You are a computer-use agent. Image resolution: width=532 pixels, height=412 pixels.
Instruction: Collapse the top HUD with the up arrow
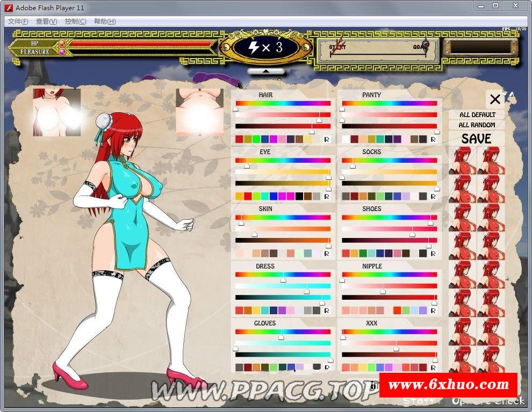pyautogui.click(x=265, y=71)
